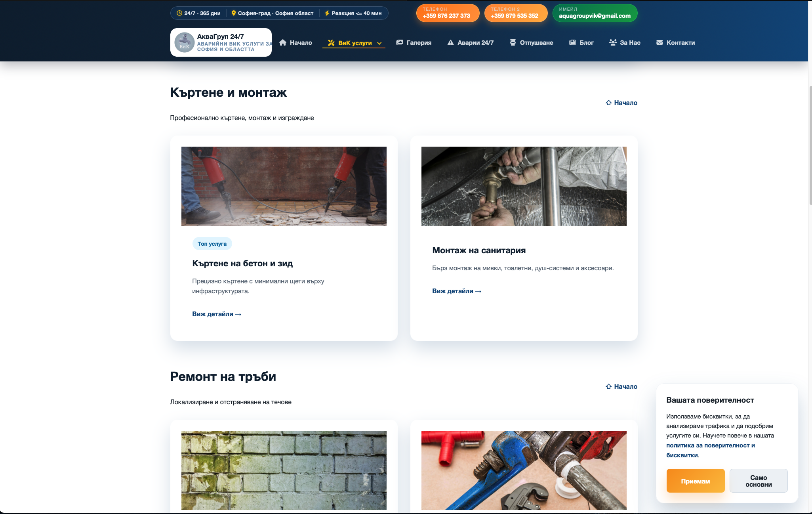Accept cookies with the Приемам button
This screenshot has height=514, width=812.
click(695, 481)
